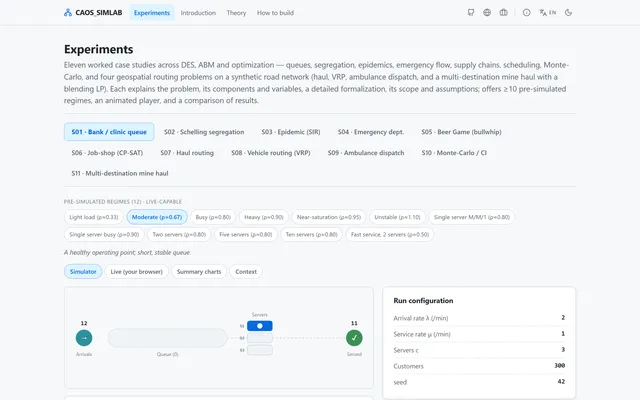This screenshot has height=400, width=640.
Task: Open the Introduction nav item
Action: click(x=198, y=13)
